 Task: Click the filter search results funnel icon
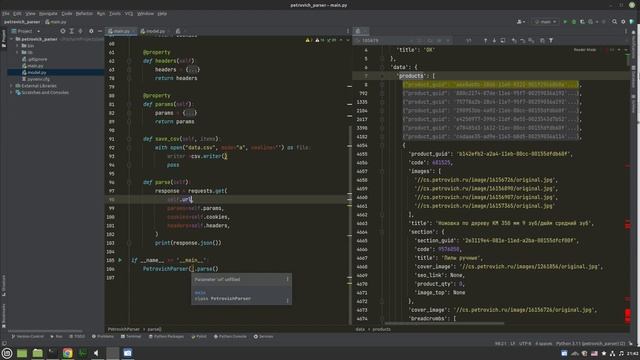(x=551, y=40)
